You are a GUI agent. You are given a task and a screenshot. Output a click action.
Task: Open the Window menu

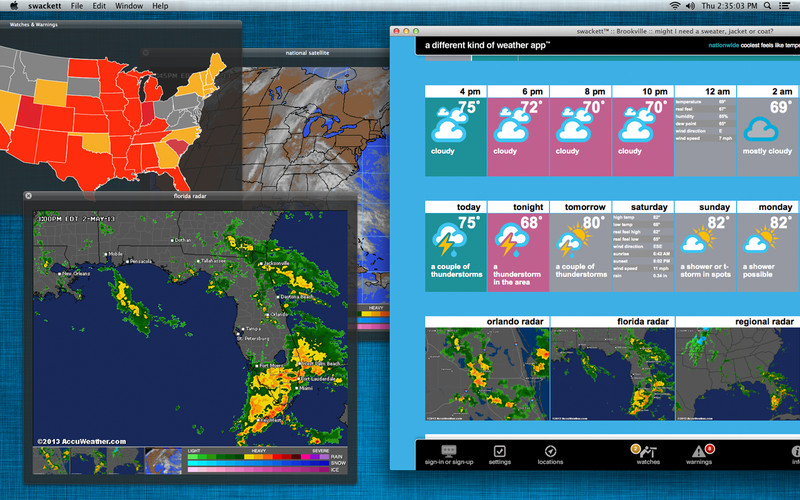pos(129,6)
